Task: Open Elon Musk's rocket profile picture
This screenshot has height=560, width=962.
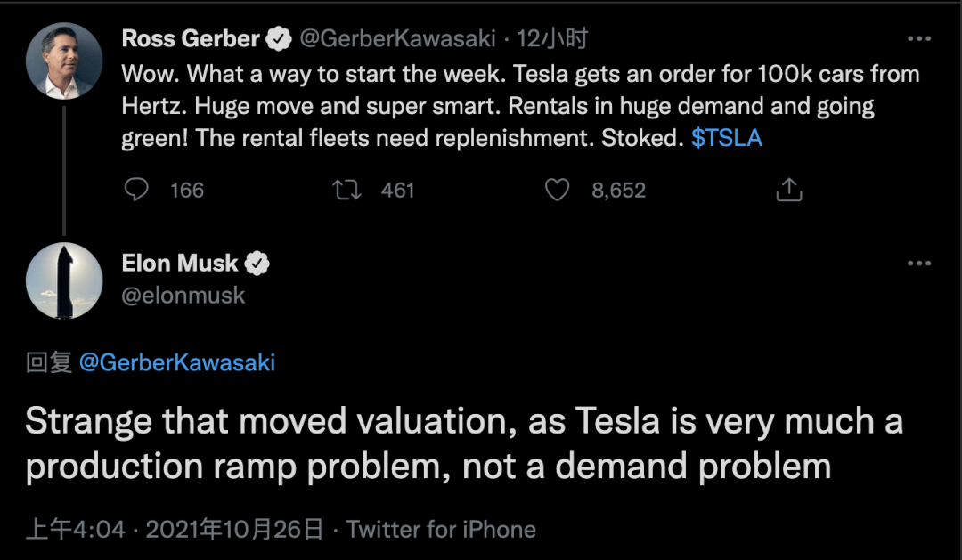Action: (x=64, y=281)
